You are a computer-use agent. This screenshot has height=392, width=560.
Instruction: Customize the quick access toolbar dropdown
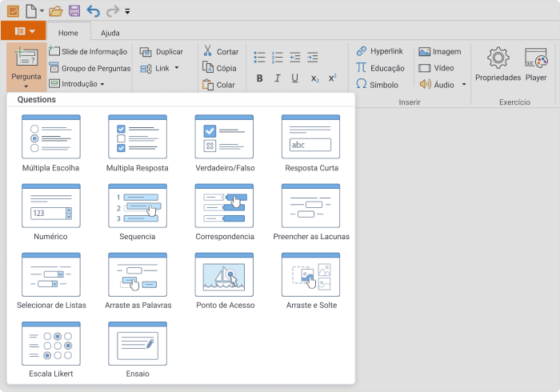[127, 11]
